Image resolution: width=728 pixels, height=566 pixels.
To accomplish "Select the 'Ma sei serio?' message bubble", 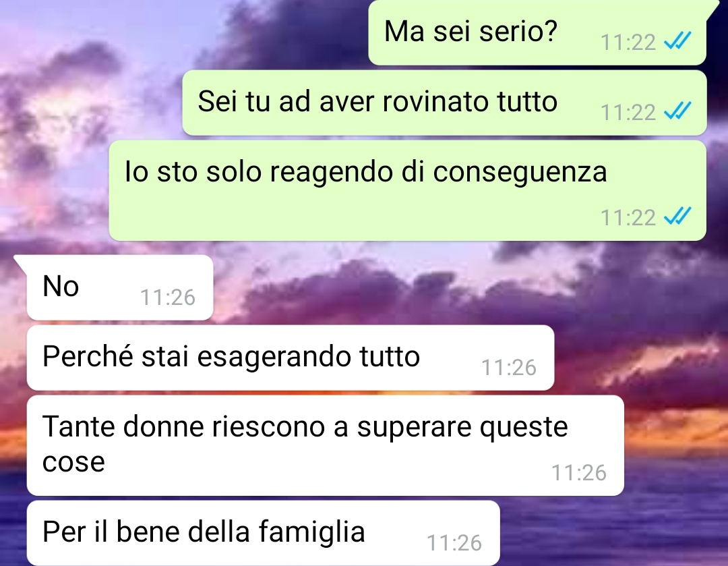I will pyautogui.click(x=537, y=32).
